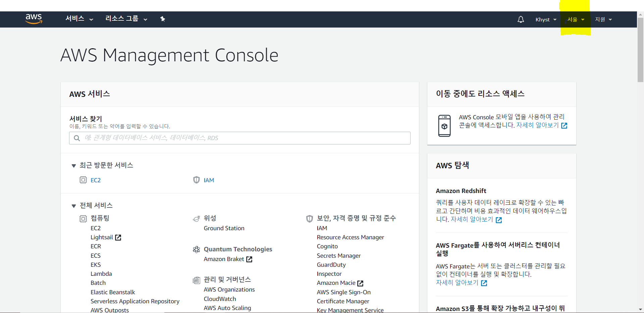
Task: Click the page vertical scrollbar thumb
Action: 640,50
